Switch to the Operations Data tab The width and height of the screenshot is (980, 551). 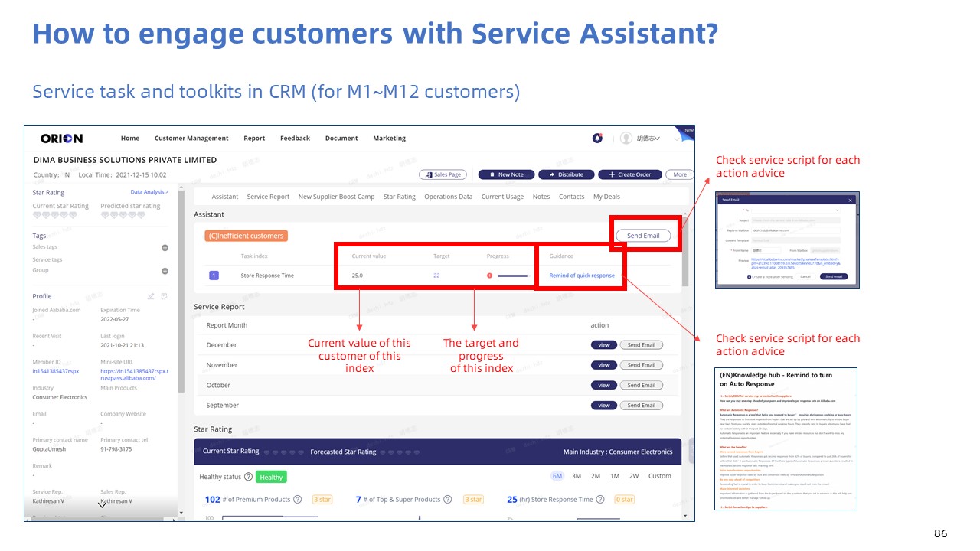tap(449, 197)
